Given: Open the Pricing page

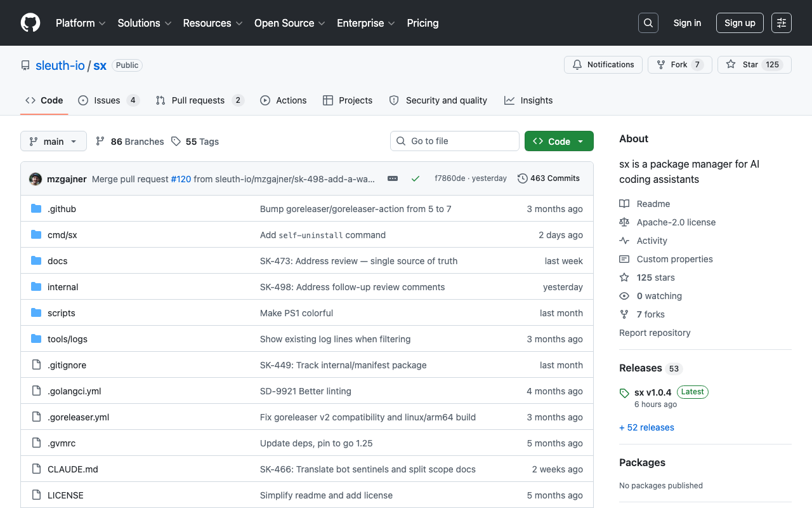Looking at the screenshot, I should pyautogui.click(x=422, y=23).
